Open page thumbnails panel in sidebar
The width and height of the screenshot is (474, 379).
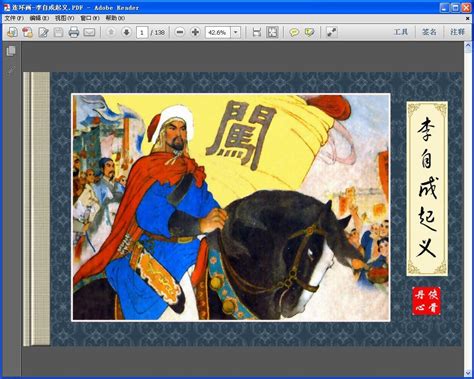[x=11, y=51]
